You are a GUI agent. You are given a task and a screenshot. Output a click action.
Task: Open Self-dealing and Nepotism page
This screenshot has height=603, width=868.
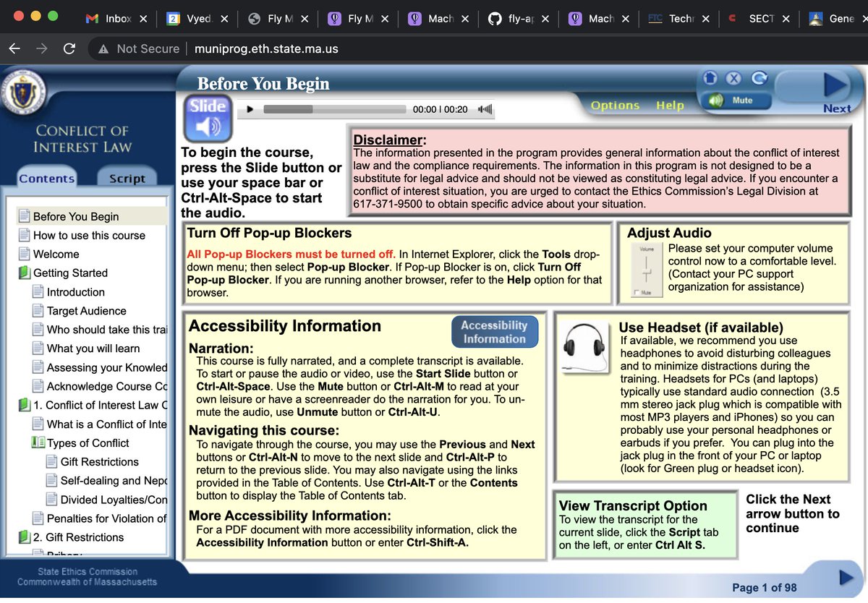click(x=114, y=481)
